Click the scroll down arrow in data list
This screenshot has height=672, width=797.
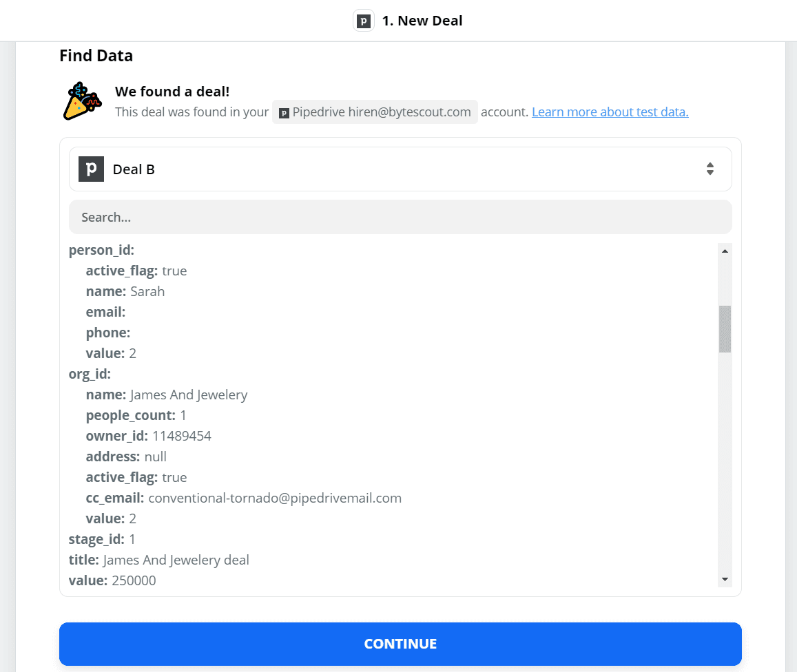725,580
